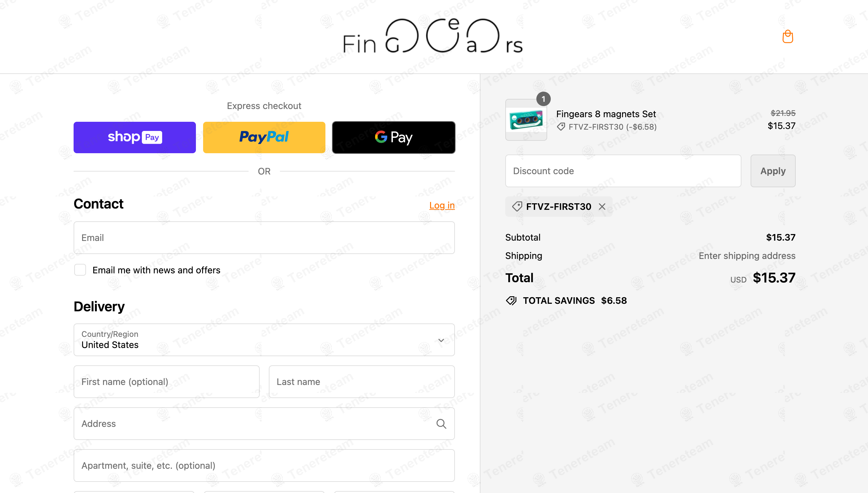Click the chevron arrow in Country/Region field
Image resolution: width=868 pixels, height=493 pixels.
click(441, 340)
